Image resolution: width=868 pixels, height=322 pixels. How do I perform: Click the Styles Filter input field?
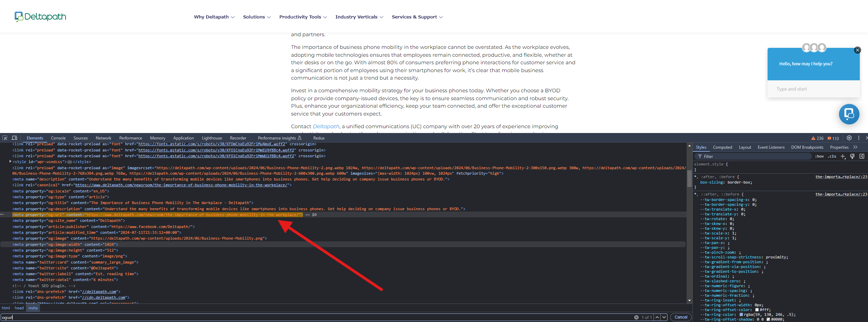753,156
